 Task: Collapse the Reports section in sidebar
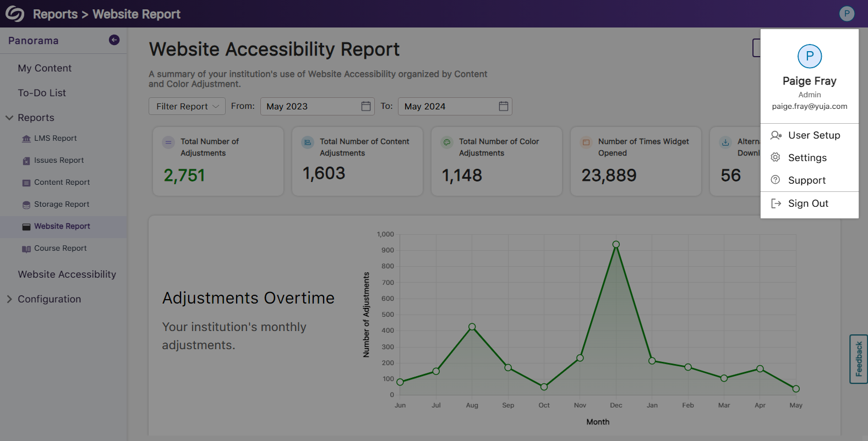click(9, 118)
